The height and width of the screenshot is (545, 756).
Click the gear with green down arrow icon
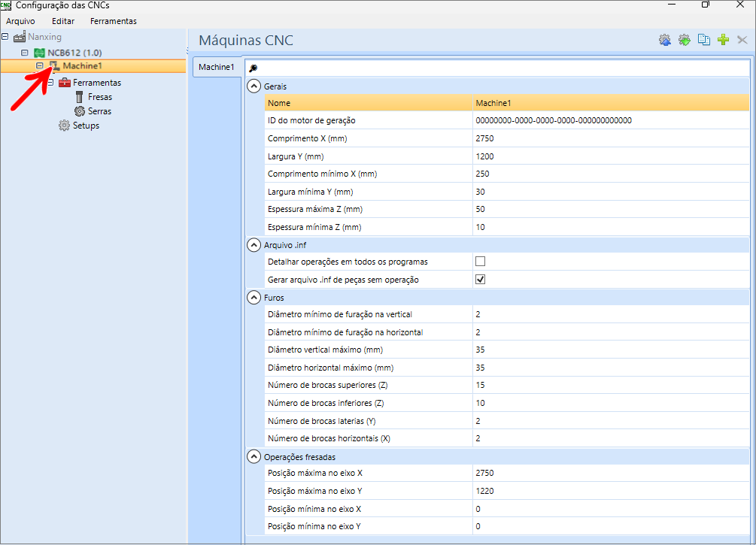684,40
